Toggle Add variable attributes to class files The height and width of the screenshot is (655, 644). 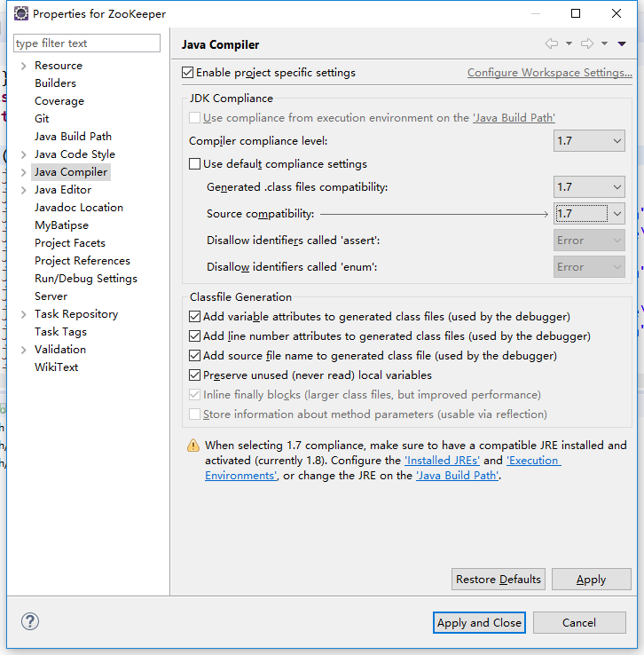point(194,317)
